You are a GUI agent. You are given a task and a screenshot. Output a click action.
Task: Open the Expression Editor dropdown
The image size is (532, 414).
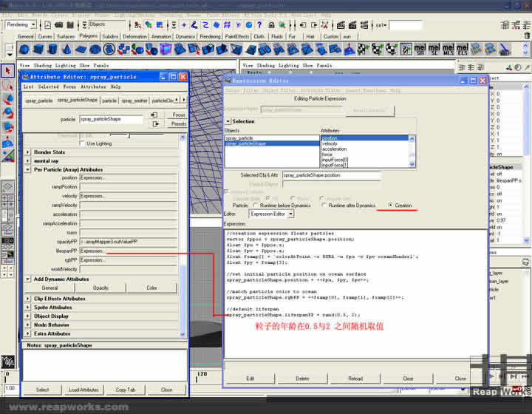(x=270, y=214)
